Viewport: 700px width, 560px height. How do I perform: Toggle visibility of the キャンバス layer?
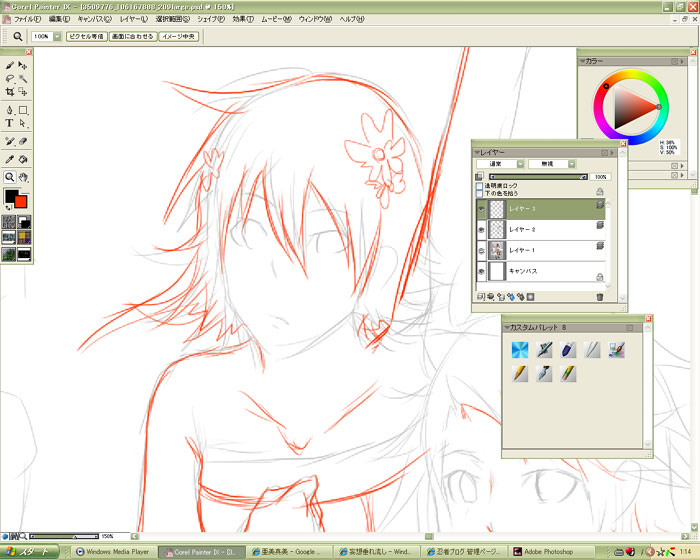(x=481, y=271)
